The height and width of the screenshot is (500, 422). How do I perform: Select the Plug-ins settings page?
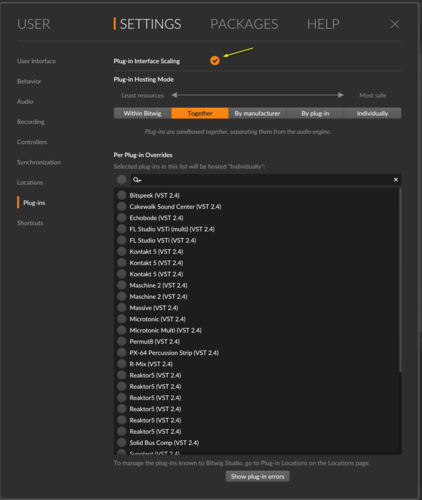coord(34,203)
